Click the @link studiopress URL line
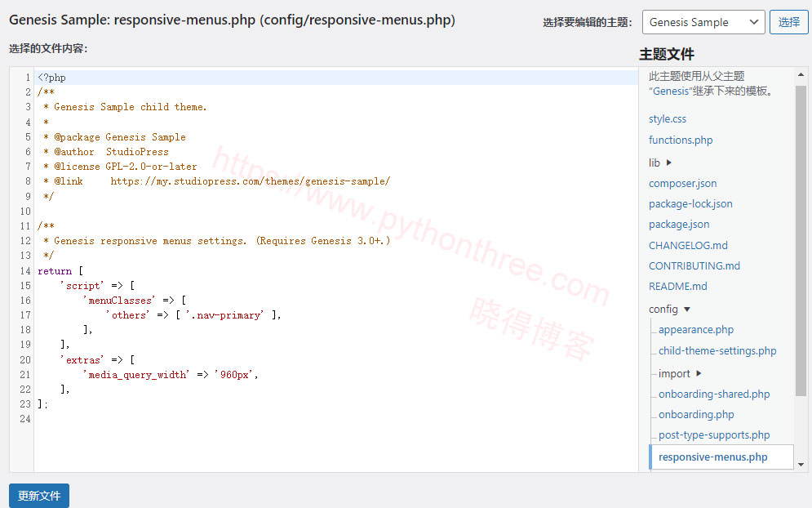 [x=217, y=181]
